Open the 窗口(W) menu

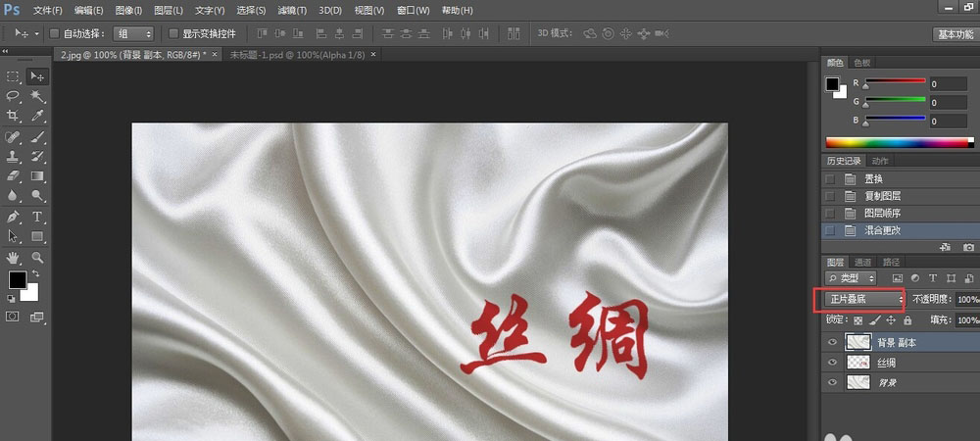(414, 11)
